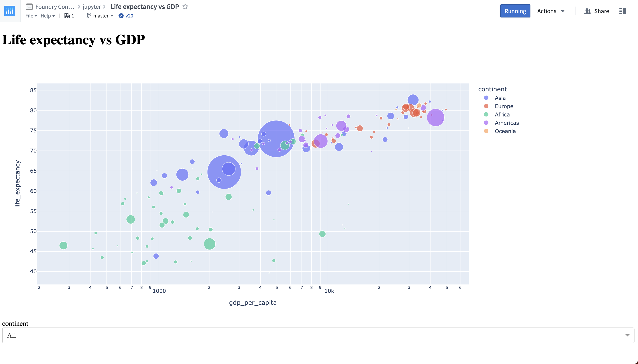Viewport: 638px width, 364px height.
Task: Click the Share people icon
Action: (x=587, y=11)
